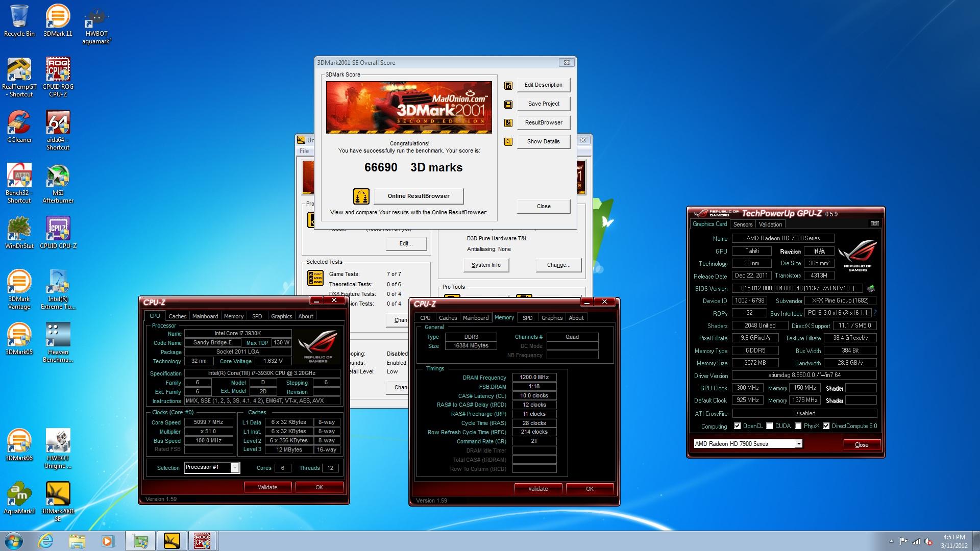This screenshot has width=980, height=551.
Task: Open Internet Explorer from taskbar
Action: pyautogui.click(x=46, y=541)
